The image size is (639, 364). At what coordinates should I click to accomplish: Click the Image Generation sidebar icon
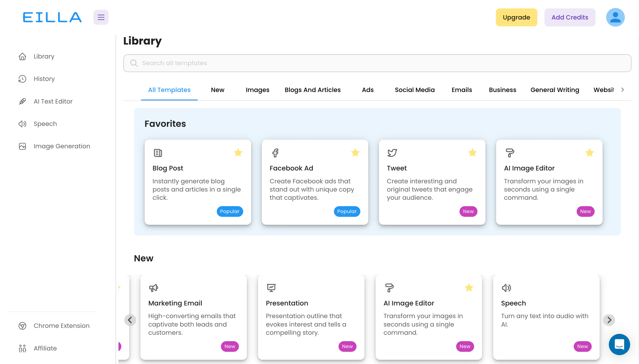[22, 146]
